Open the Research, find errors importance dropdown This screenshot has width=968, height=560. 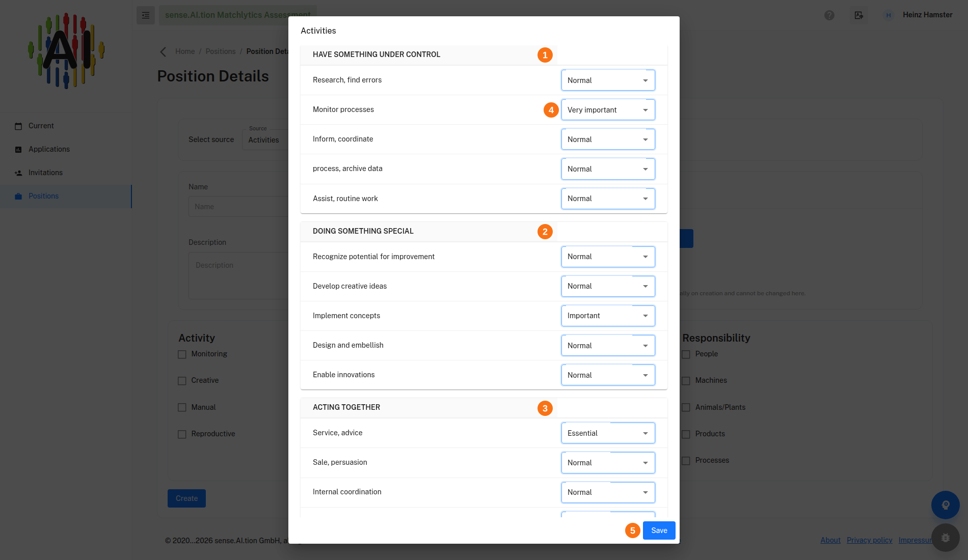pyautogui.click(x=608, y=80)
